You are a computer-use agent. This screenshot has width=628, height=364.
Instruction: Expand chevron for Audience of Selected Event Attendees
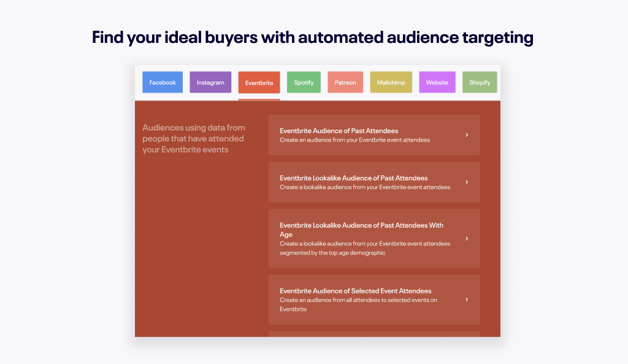(x=467, y=299)
